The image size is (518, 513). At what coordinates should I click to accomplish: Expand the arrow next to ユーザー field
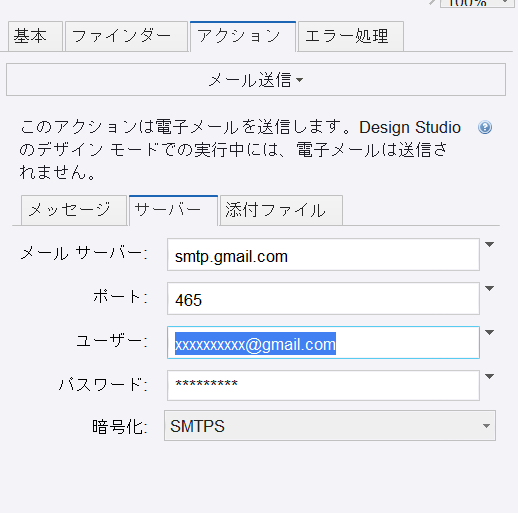click(489, 333)
